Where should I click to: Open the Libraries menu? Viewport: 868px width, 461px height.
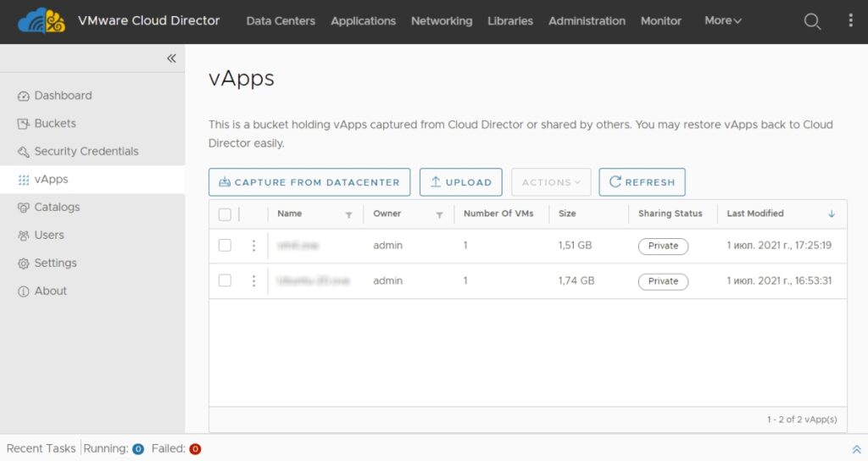click(x=510, y=21)
